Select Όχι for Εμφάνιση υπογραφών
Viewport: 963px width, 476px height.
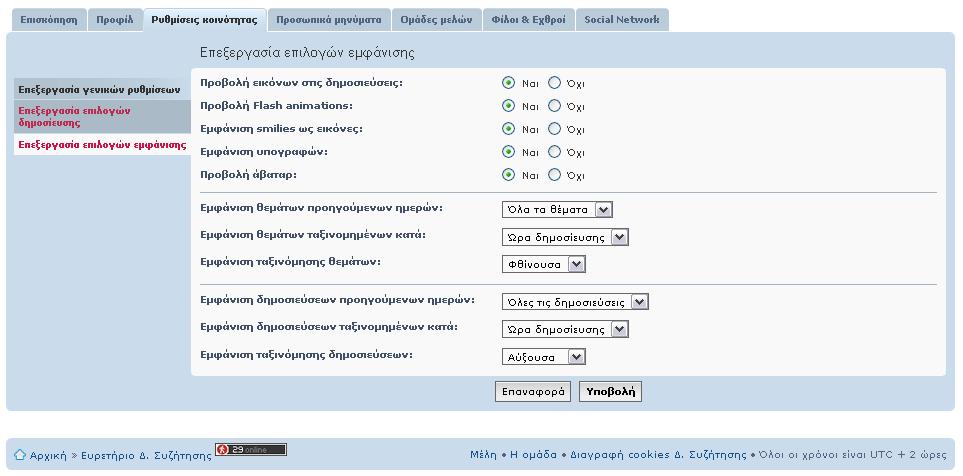[x=555, y=152]
